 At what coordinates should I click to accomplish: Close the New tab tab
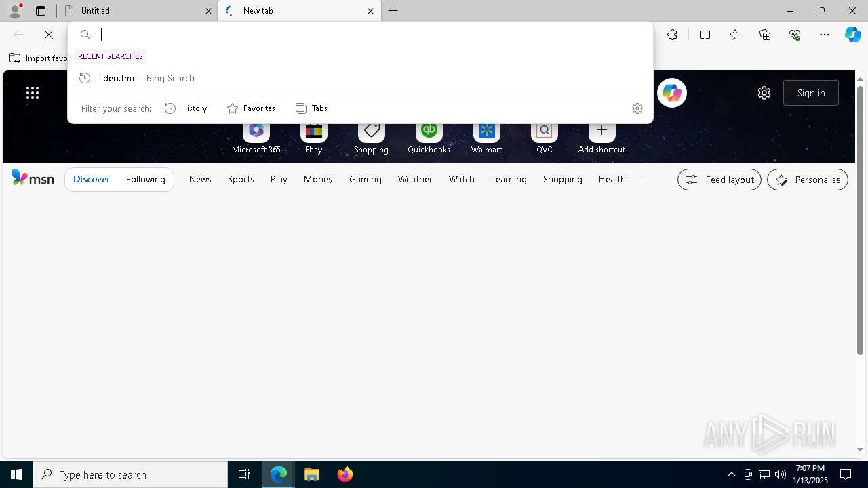(370, 11)
